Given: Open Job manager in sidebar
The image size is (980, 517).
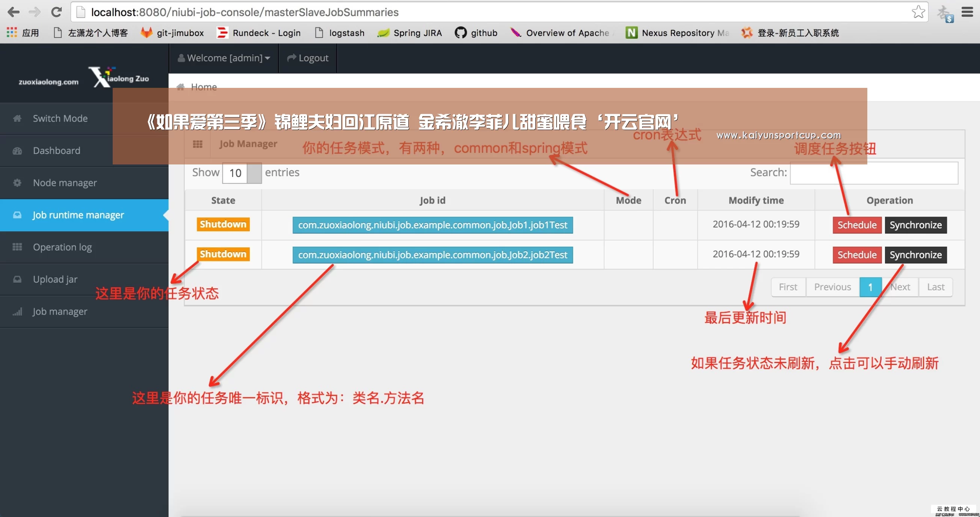Looking at the screenshot, I should click(84, 312).
